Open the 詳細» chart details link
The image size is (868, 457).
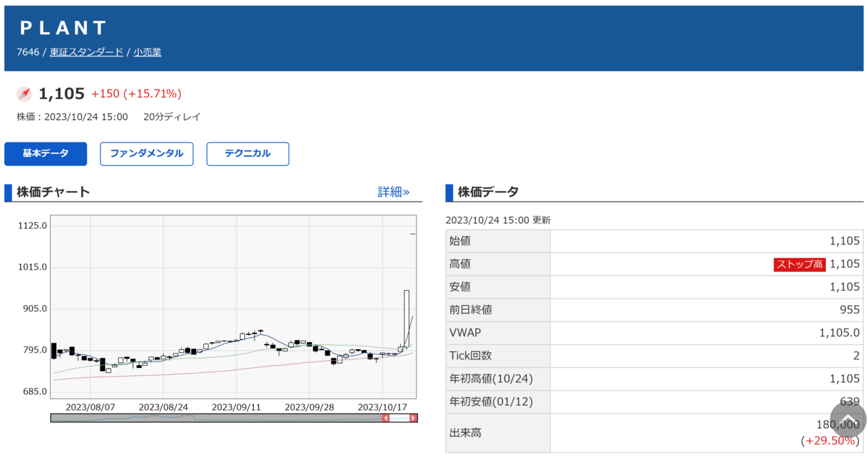(393, 192)
